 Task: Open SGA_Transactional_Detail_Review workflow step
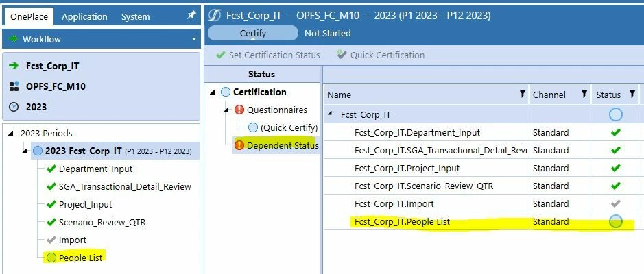pos(125,186)
